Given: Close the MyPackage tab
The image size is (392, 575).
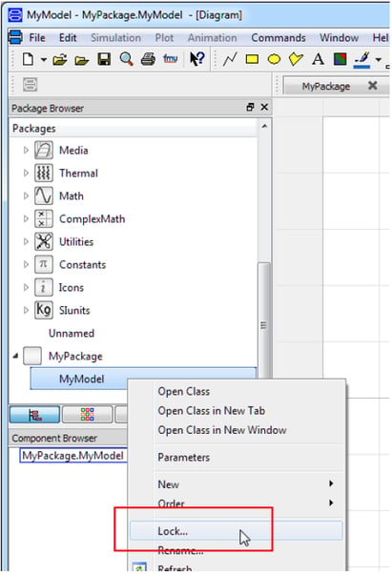Looking at the screenshot, I should click(x=373, y=86).
